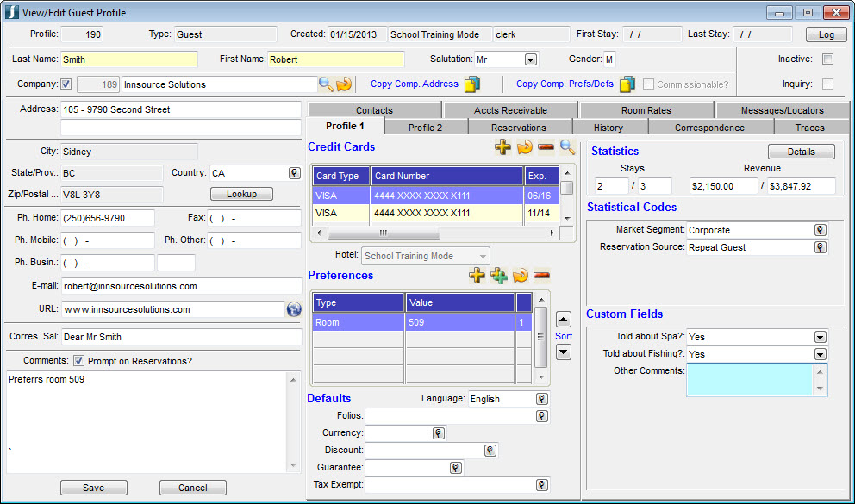Click into the E-mail field
Image resolution: width=855 pixels, height=504 pixels.
click(x=181, y=286)
